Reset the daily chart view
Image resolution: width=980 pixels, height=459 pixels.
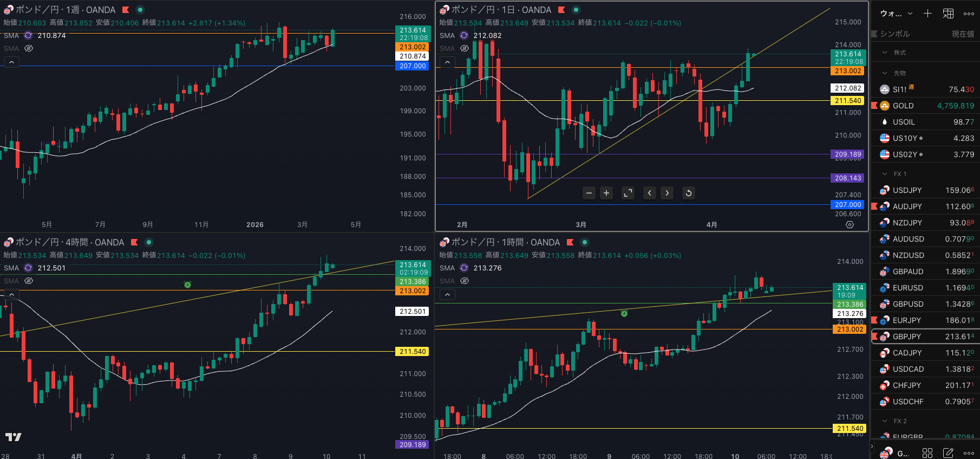(x=688, y=193)
